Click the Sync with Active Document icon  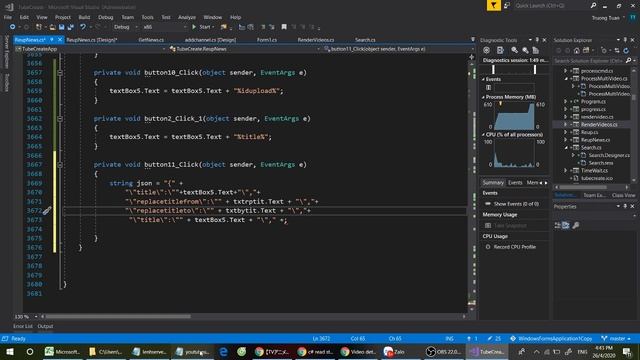pyautogui.click(x=616, y=51)
